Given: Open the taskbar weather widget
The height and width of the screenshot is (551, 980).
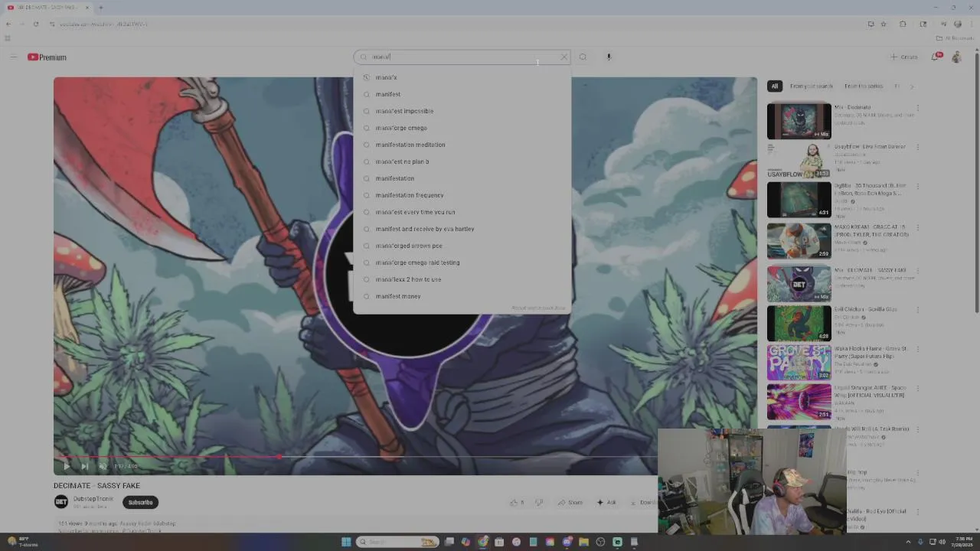Looking at the screenshot, I should [x=23, y=542].
